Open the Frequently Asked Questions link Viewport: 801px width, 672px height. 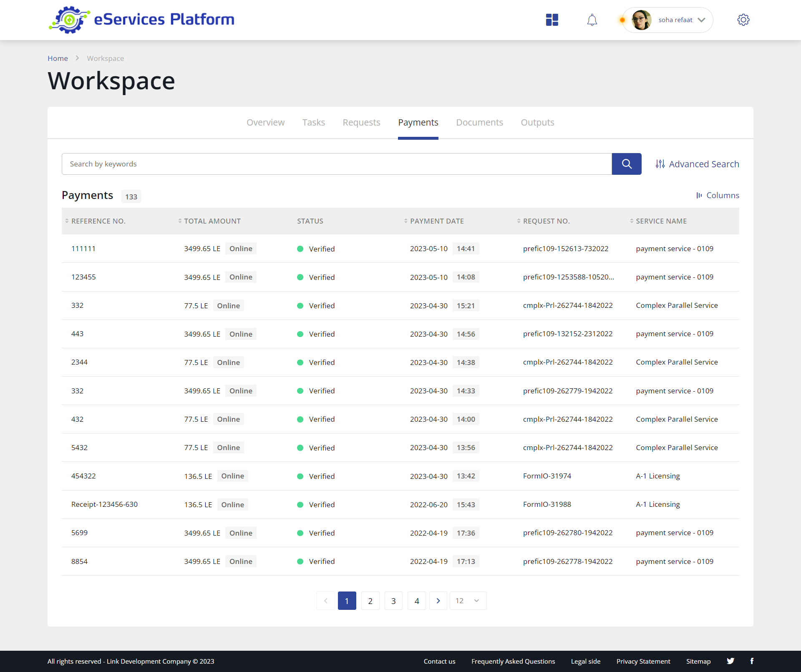click(x=513, y=661)
